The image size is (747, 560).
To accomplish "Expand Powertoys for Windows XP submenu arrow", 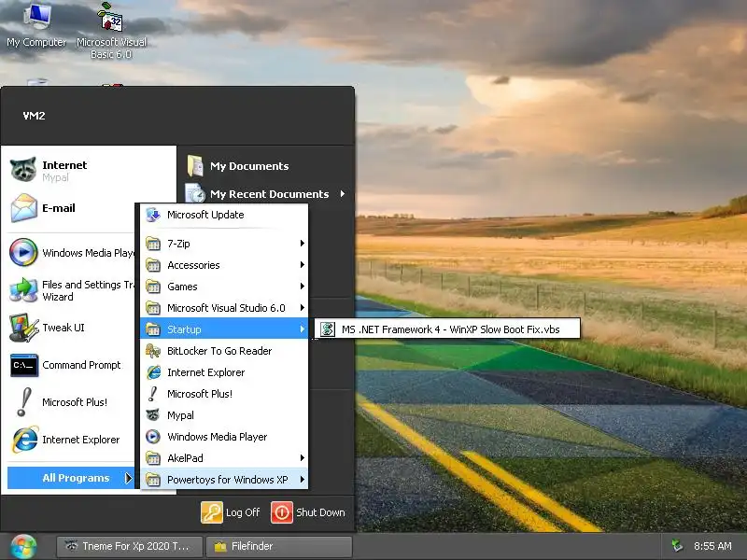I will pos(302,480).
